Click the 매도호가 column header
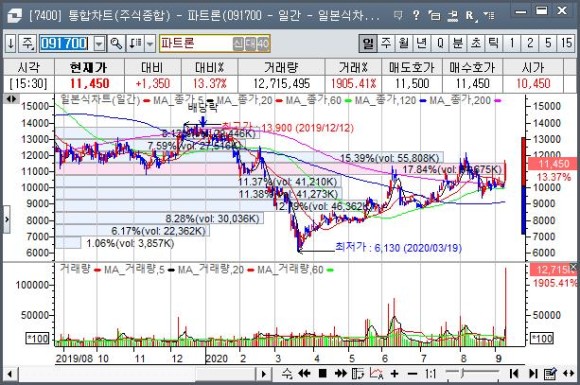This screenshot has width=580, height=385. (412, 67)
